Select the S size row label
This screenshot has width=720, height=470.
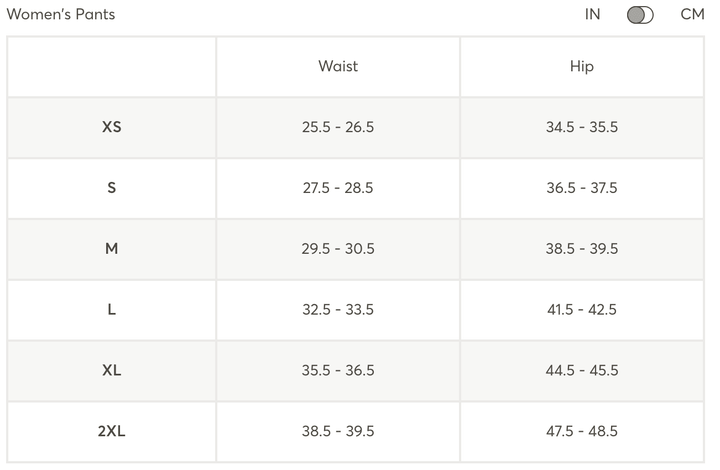[112, 188]
